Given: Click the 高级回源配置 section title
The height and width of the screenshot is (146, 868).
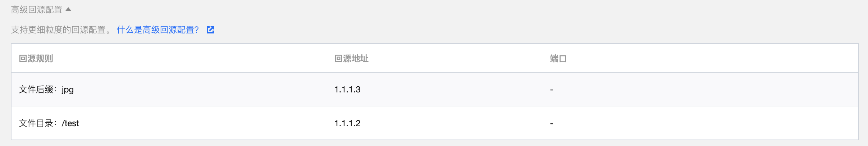Looking at the screenshot, I should point(37,10).
